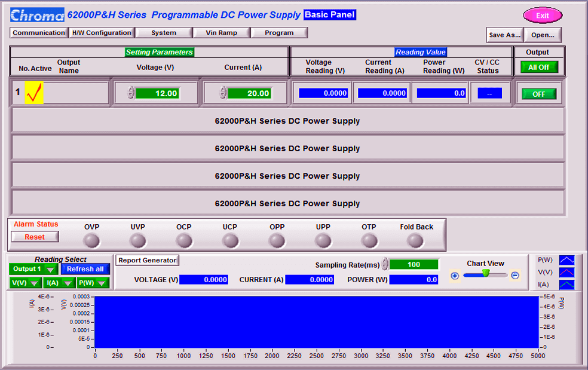
Task: Click the Alarm Status label
Action: point(36,224)
